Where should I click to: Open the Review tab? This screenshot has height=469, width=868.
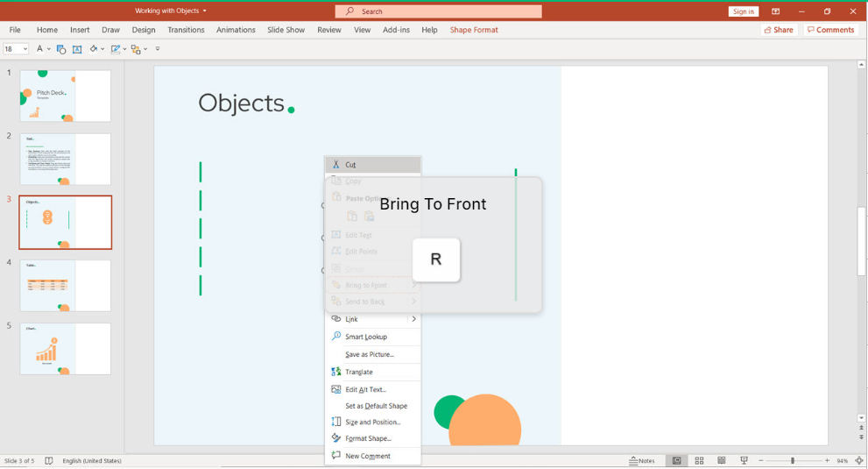coord(328,30)
